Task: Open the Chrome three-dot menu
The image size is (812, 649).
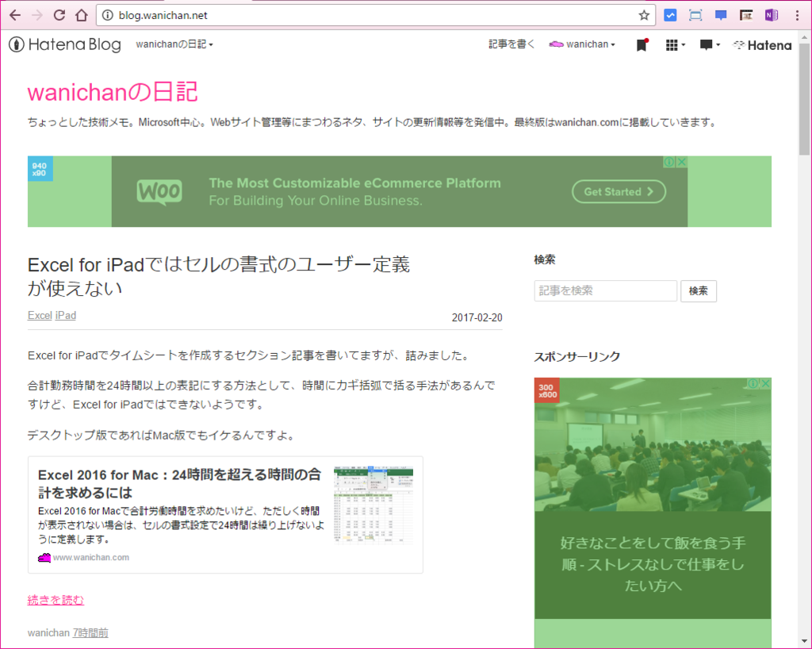Action: (797, 15)
